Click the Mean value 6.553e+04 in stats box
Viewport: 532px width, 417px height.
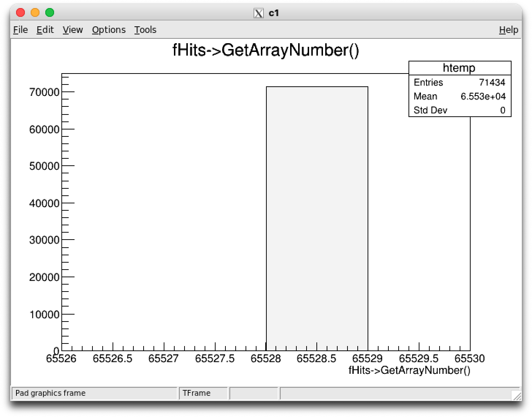483,96
